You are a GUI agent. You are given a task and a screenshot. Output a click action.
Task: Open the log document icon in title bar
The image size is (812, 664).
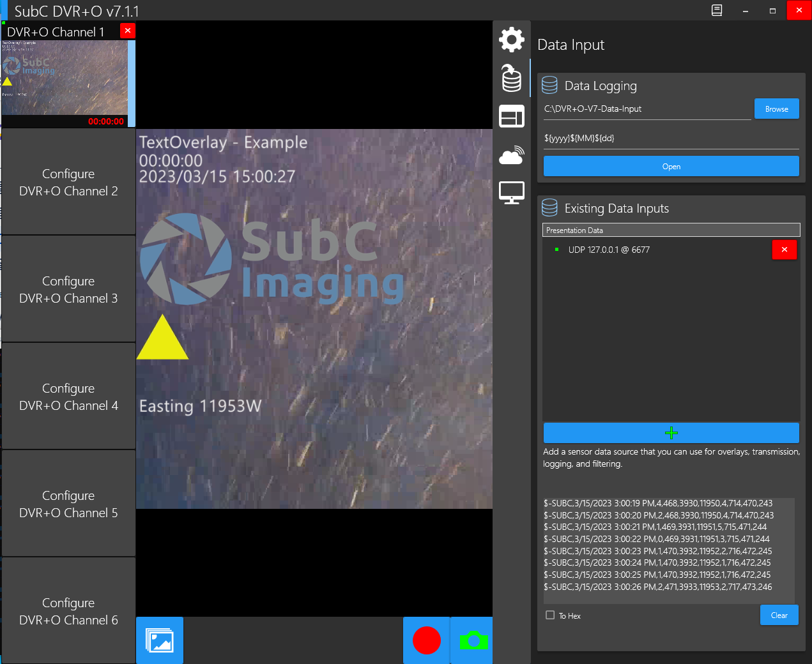pyautogui.click(x=717, y=10)
